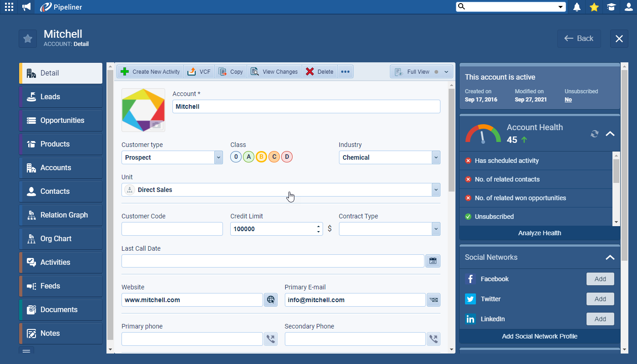The height and width of the screenshot is (364, 637).
Task: Collapse the Social Networks panel
Action: pyautogui.click(x=610, y=258)
